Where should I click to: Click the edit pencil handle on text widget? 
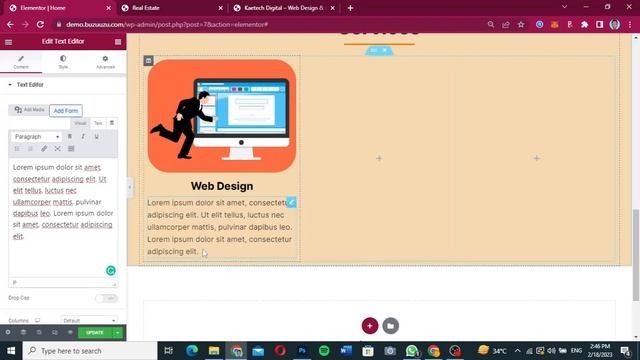click(291, 202)
